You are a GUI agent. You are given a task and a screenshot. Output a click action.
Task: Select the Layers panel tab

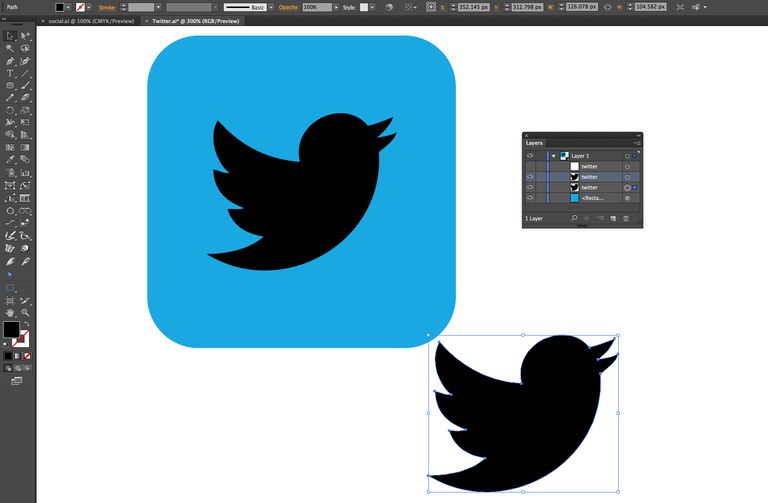pos(534,143)
